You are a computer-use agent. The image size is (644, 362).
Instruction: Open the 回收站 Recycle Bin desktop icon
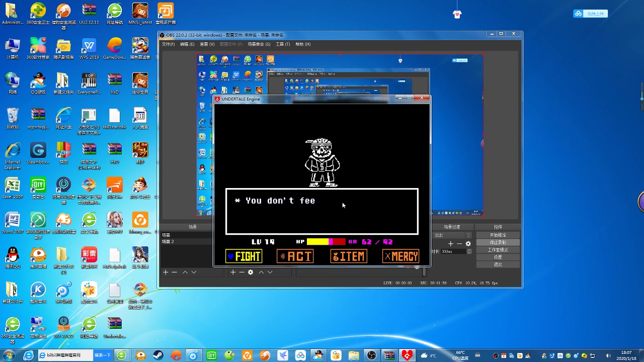(x=13, y=119)
